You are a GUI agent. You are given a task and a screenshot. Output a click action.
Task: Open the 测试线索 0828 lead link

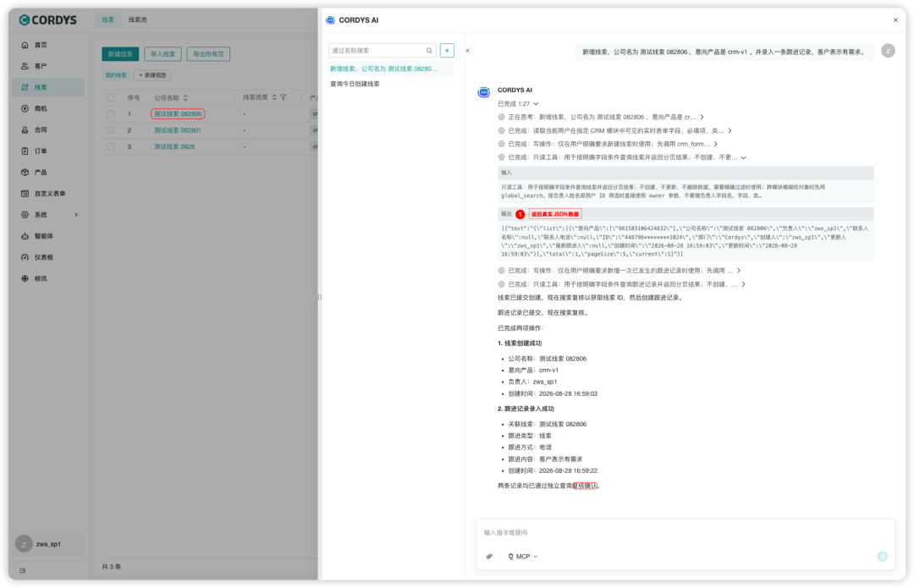point(174,147)
